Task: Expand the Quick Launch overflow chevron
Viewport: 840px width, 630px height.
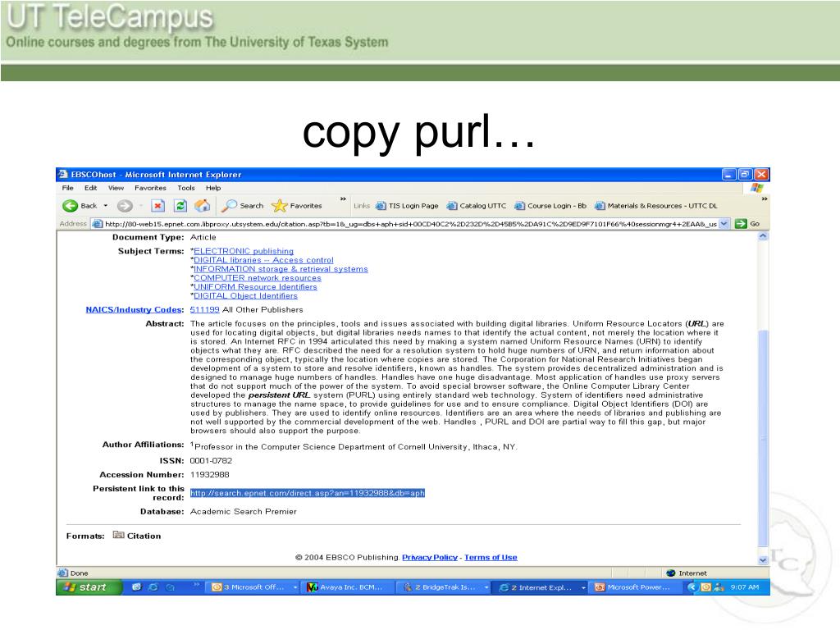Action: (196, 584)
